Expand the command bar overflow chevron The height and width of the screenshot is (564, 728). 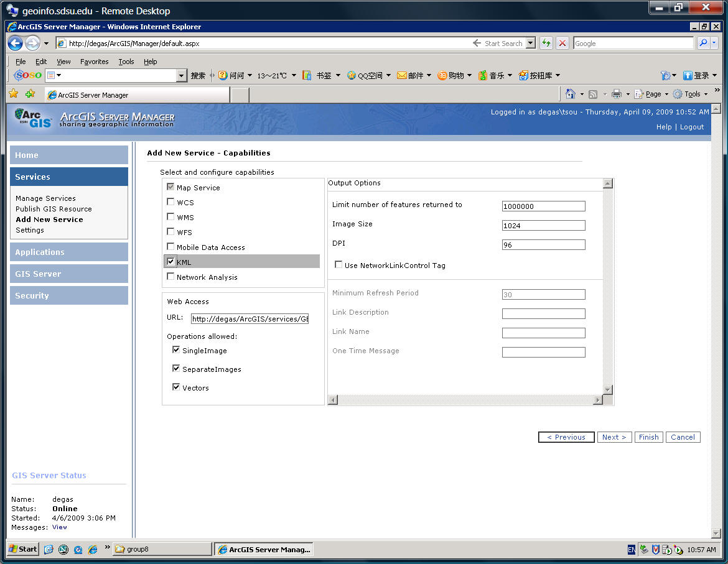pyautogui.click(x=717, y=90)
